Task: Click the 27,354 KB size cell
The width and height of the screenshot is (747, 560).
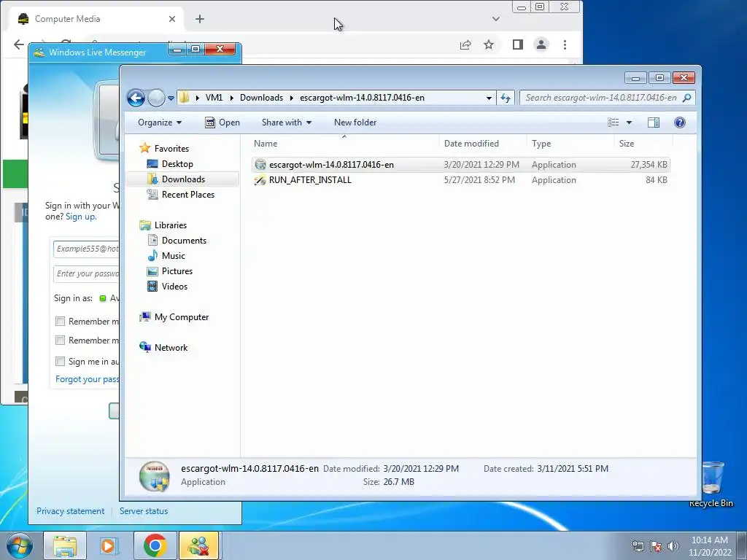Action: click(x=649, y=165)
